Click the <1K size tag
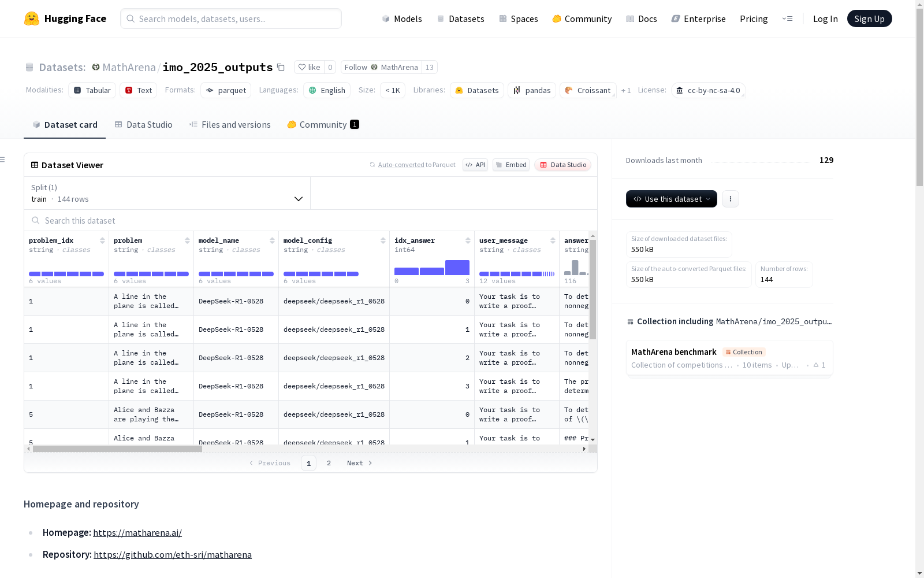924x578 pixels. coord(393,90)
